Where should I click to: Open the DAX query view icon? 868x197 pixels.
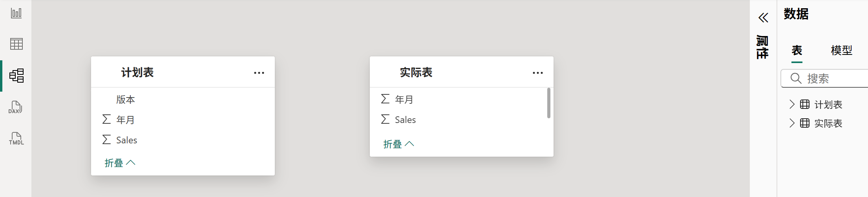click(x=16, y=107)
